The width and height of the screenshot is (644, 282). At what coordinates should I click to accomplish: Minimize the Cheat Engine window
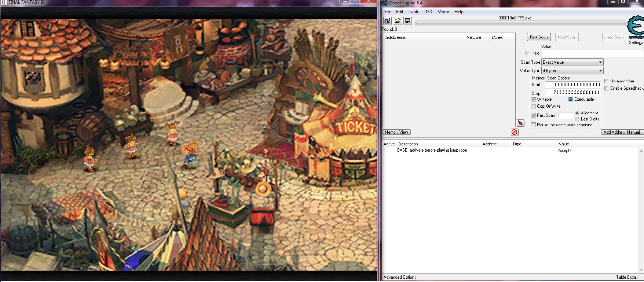click(613, 2)
